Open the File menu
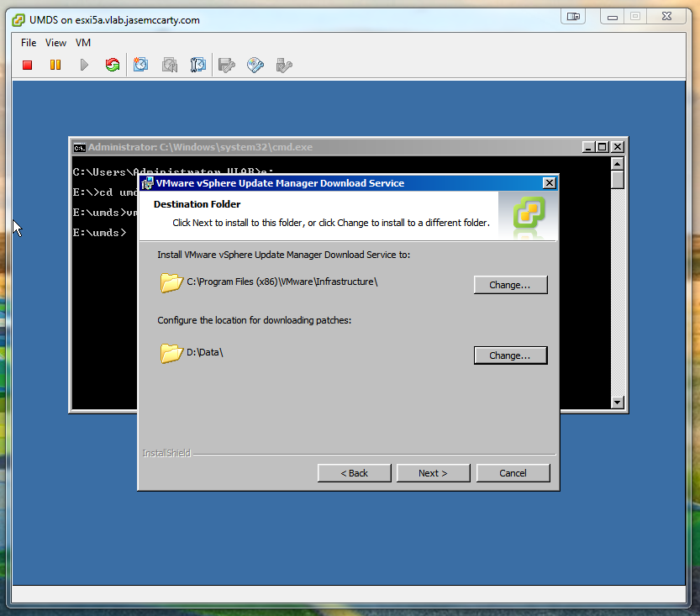Viewport: 700px width, 616px height. click(29, 43)
